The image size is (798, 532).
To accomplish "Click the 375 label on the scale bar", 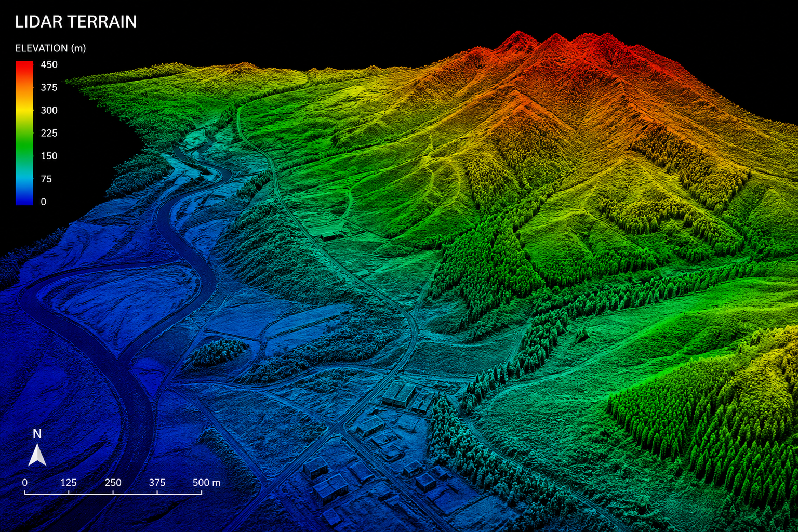I will coord(157,483).
